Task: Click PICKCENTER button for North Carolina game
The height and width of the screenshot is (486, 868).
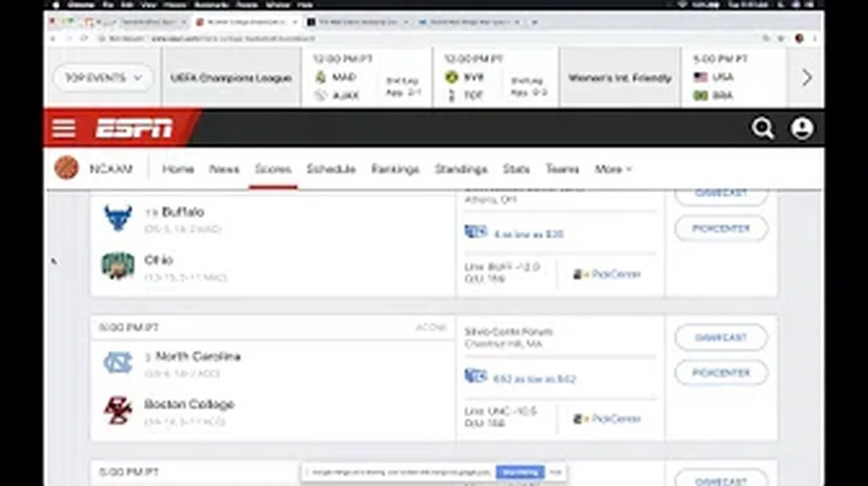Action: [x=721, y=373]
